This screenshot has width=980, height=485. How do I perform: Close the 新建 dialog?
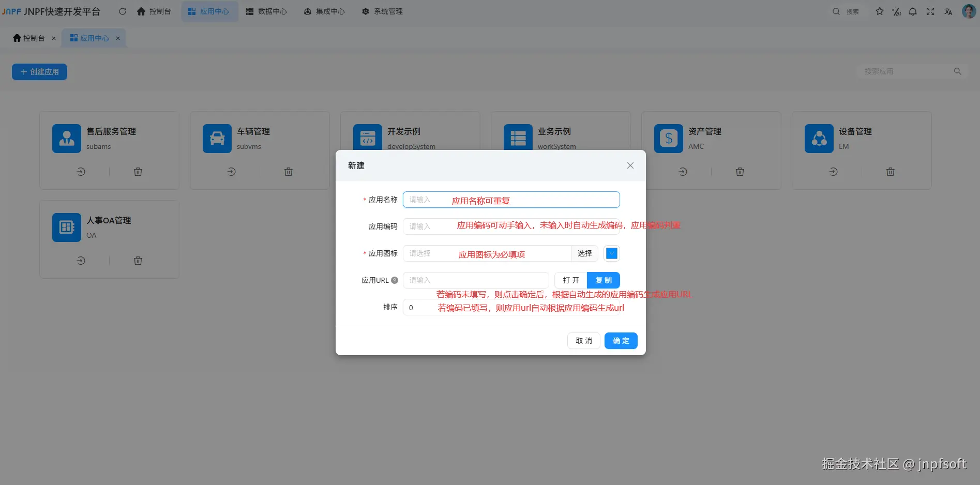tap(630, 165)
